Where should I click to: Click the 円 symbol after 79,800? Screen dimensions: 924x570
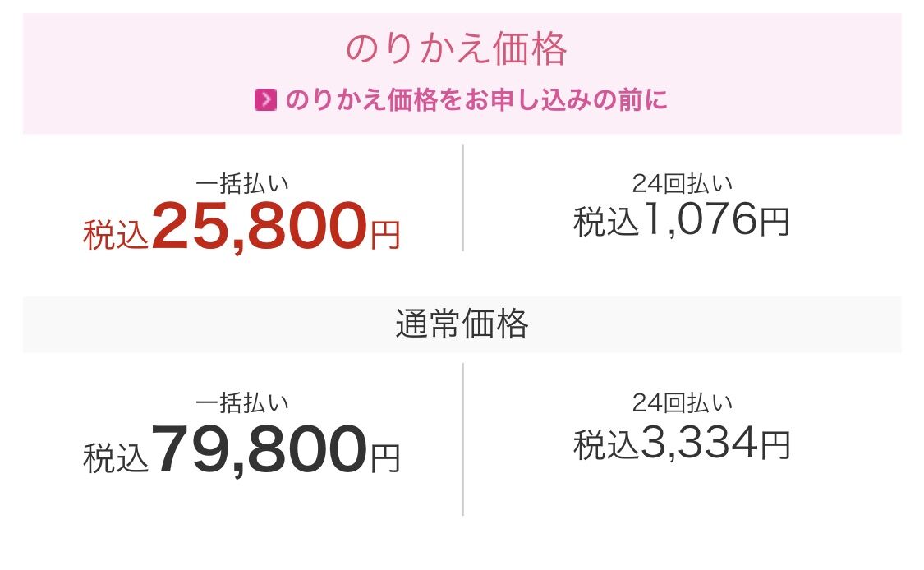click(x=384, y=458)
